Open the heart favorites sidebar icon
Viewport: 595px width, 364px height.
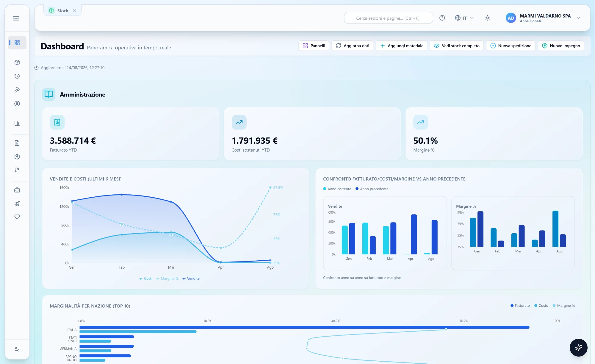coord(17,217)
